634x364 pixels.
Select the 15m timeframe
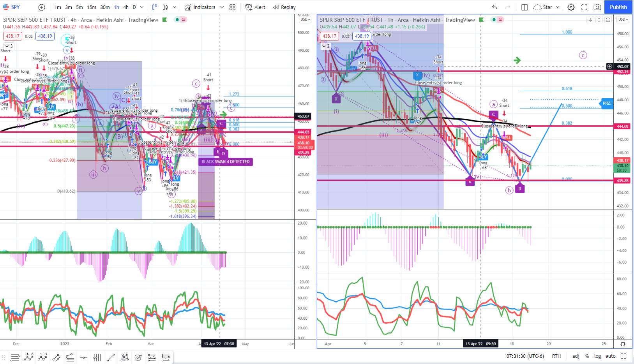click(92, 7)
